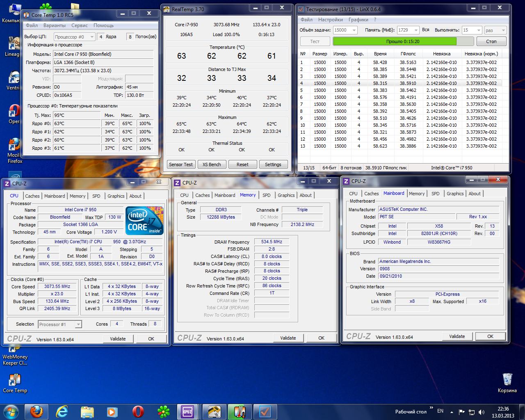Click the Все memory button in LinX

point(426,30)
